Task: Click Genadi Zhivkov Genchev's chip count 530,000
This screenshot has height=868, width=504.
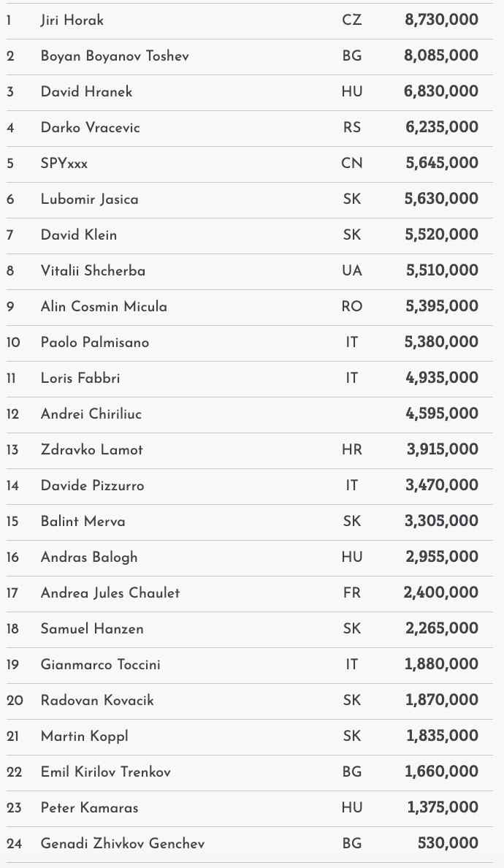Action: click(448, 844)
